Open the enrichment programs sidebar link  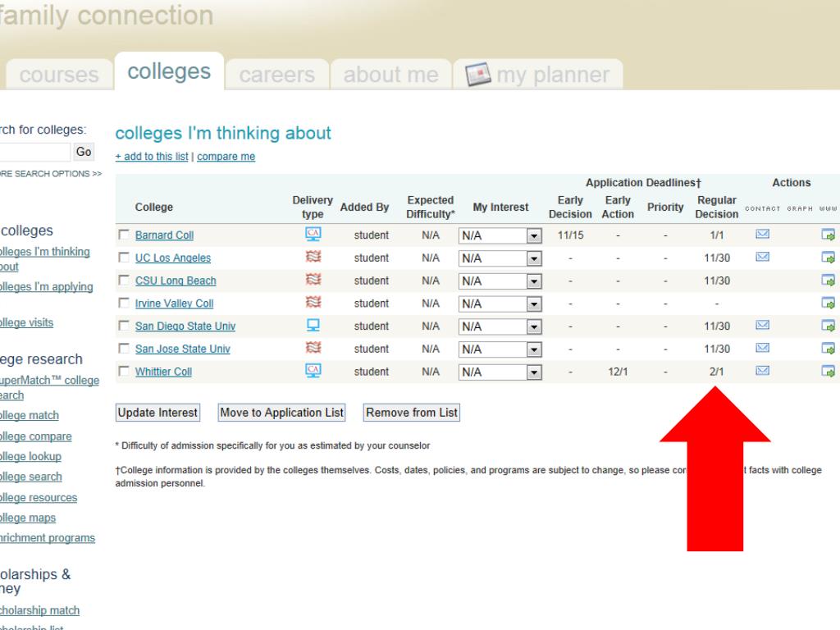(47, 538)
